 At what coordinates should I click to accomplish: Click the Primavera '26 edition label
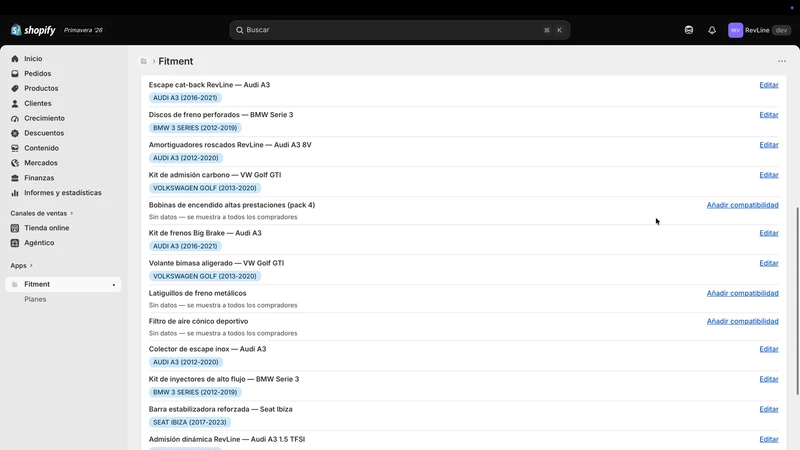point(83,30)
